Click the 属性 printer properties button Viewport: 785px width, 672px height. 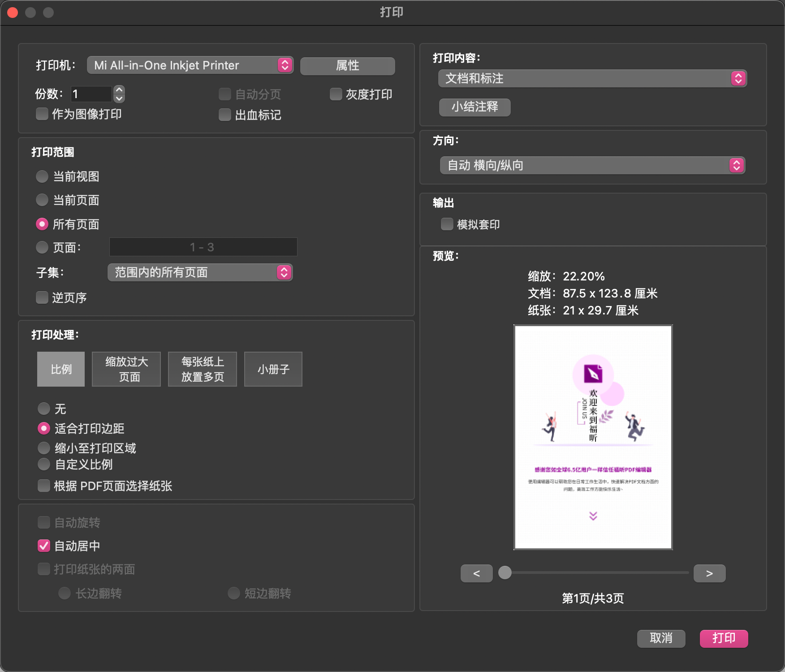(x=347, y=65)
